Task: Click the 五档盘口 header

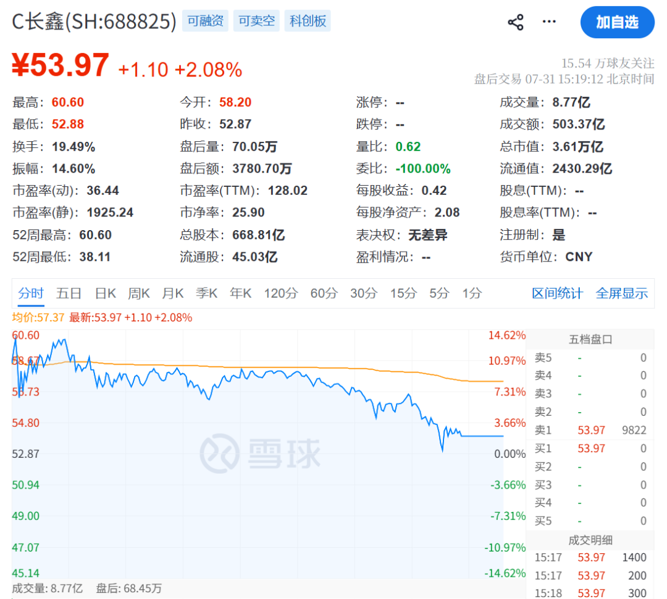Action: tap(590, 339)
